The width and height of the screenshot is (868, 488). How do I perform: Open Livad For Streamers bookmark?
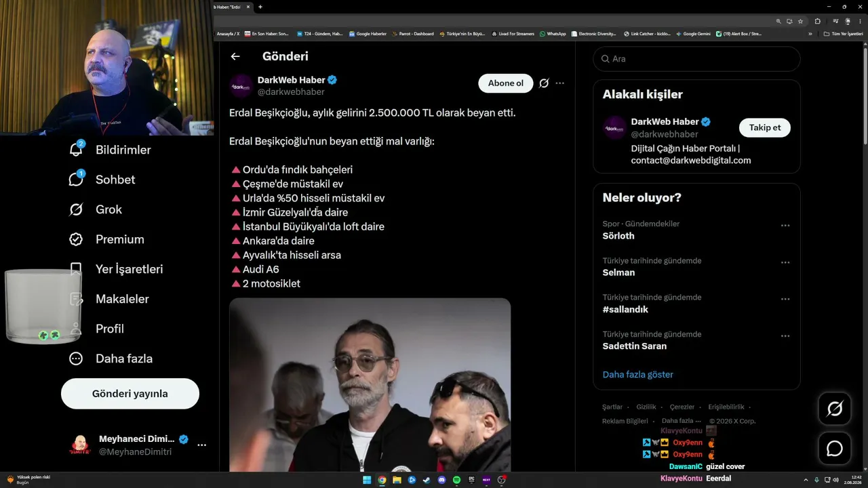513,33
